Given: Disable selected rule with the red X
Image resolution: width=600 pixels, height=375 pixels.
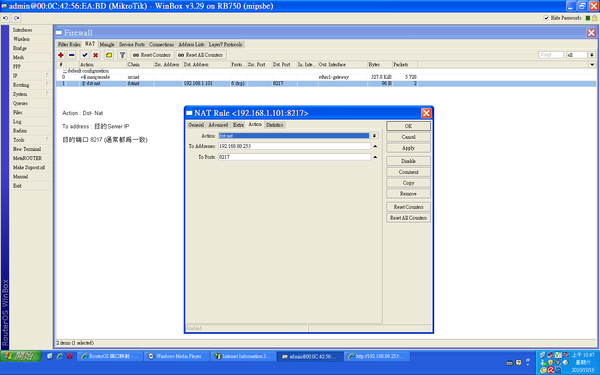Looking at the screenshot, I should (x=96, y=55).
